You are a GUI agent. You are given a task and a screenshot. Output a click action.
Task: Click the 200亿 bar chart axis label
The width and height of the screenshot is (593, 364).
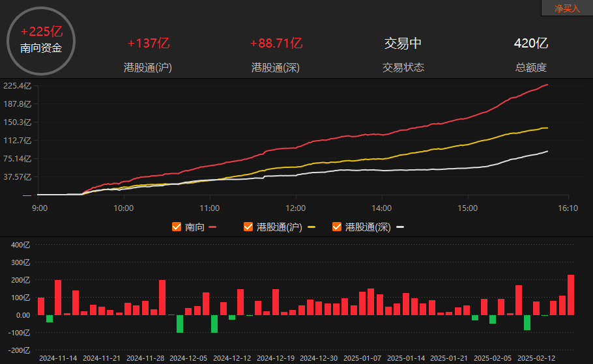click(x=20, y=280)
